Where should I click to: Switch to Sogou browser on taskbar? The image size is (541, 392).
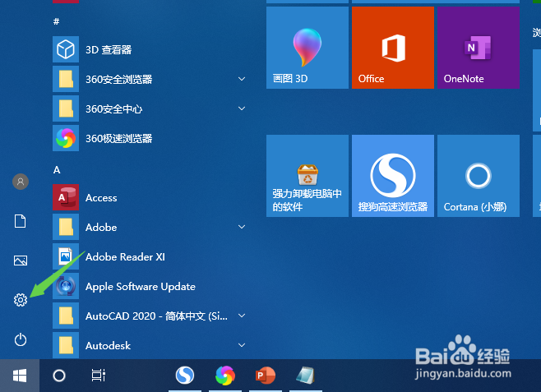click(x=185, y=375)
